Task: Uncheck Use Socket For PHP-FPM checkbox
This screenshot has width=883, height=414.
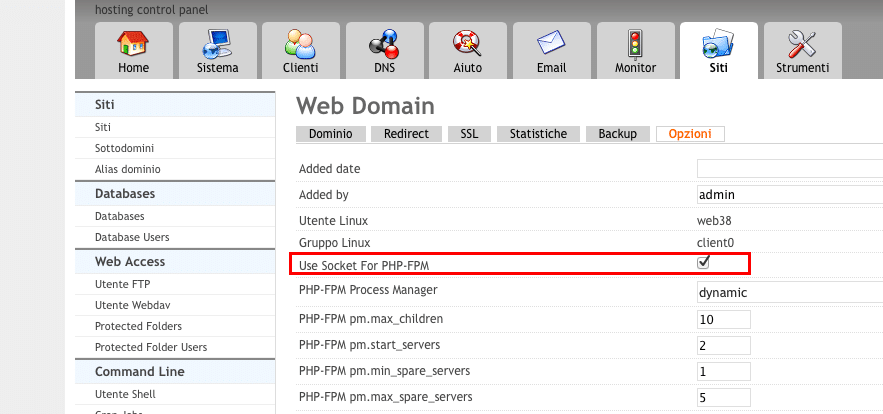Action: [x=703, y=262]
